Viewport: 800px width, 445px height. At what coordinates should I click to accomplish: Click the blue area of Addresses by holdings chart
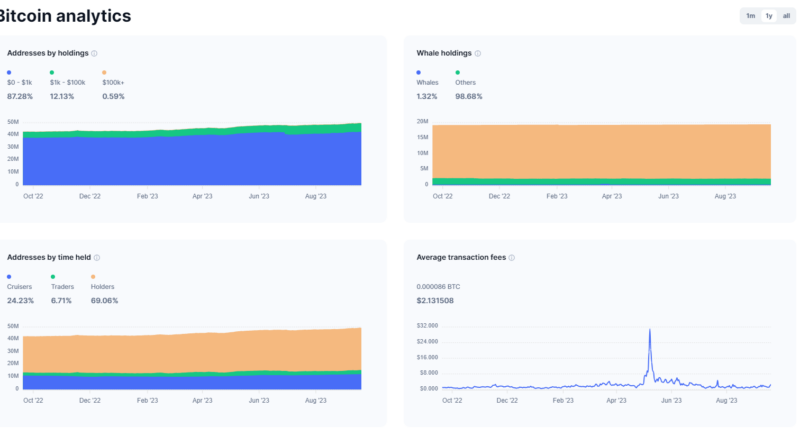(190, 162)
